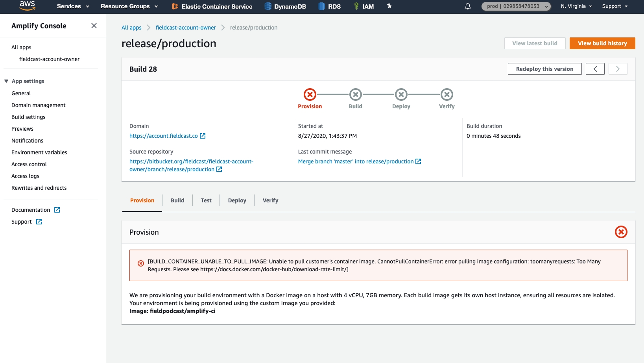
Task: Click the 'Build 28' heading
Action: coord(143,69)
